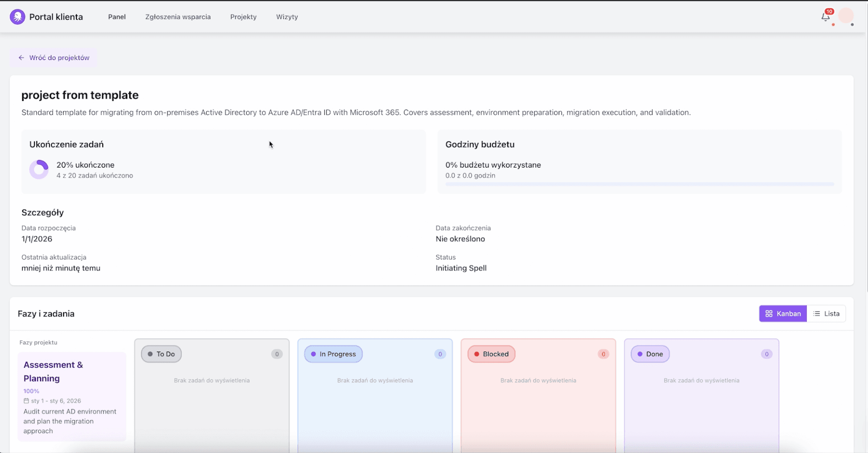The height and width of the screenshot is (453, 868).
Task: Click the Wróć do projektów link
Action: (59, 57)
